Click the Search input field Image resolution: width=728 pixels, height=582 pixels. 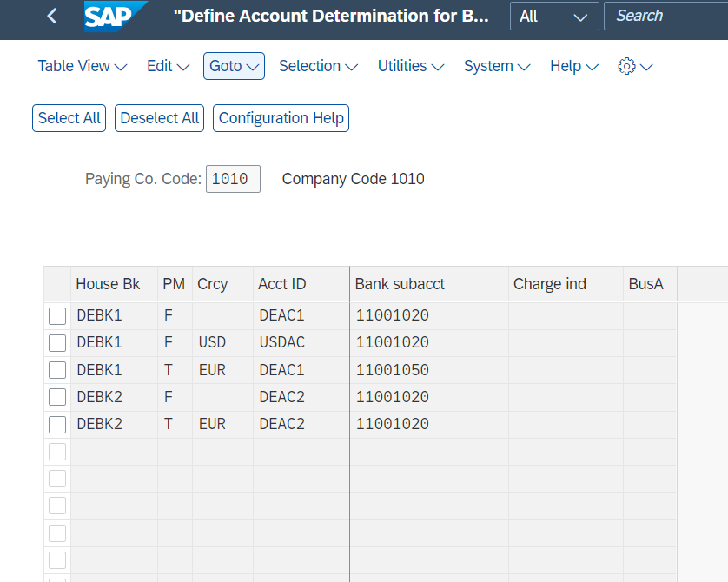pyautogui.click(x=666, y=17)
